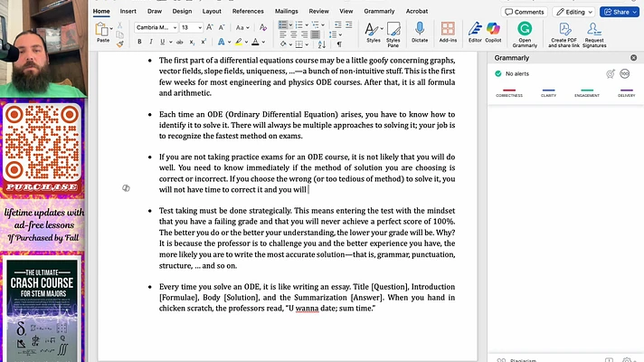Open Styles Pane
The width and height of the screenshot is (644, 362).
click(393, 34)
